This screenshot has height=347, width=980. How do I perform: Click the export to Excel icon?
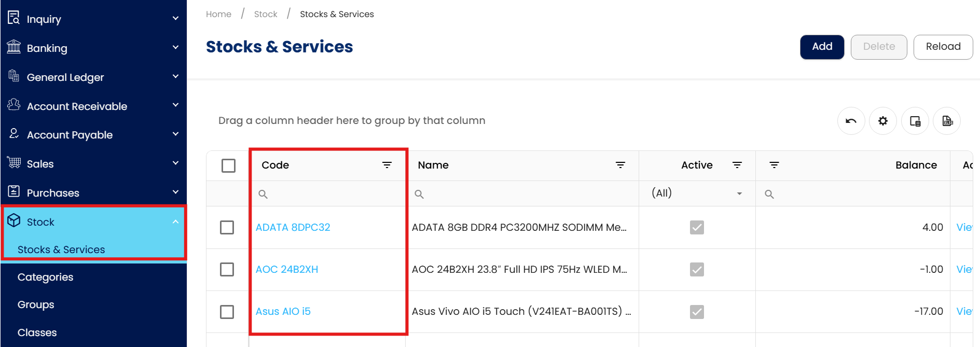click(947, 121)
